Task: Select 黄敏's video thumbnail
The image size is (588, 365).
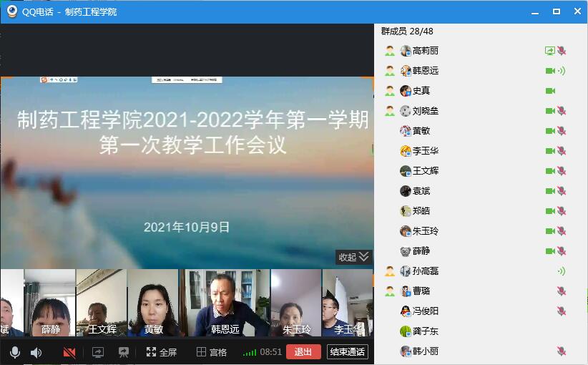Action: [x=153, y=303]
